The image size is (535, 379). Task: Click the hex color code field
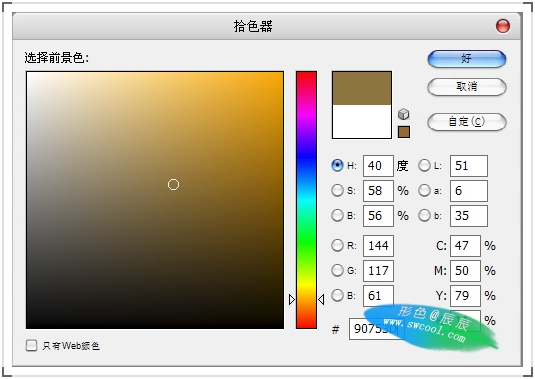[x=376, y=329]
